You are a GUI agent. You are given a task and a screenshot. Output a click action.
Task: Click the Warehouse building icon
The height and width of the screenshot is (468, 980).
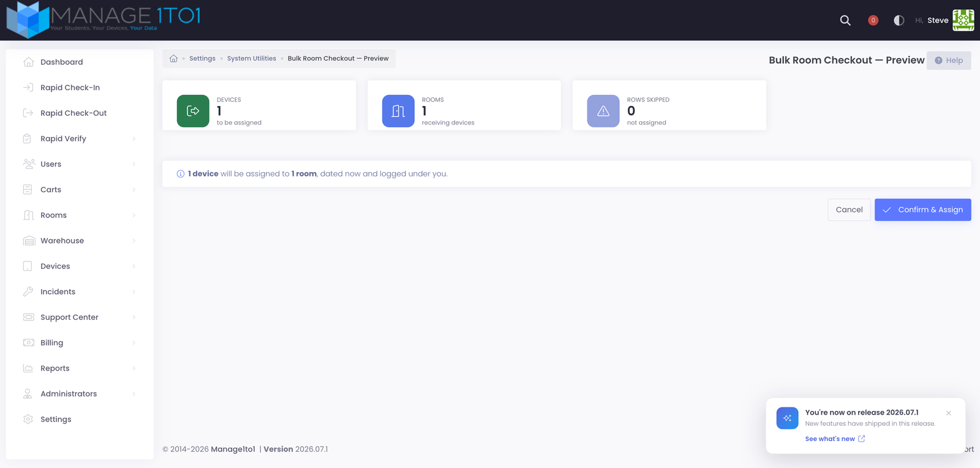click(x=28, y=241)
